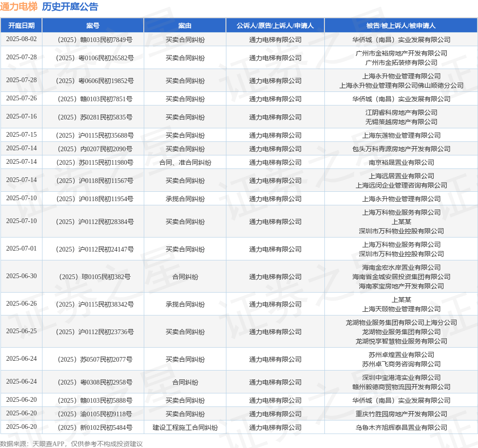Click defendant 龙湖悦享智慧物业服务有限公司

401,341
